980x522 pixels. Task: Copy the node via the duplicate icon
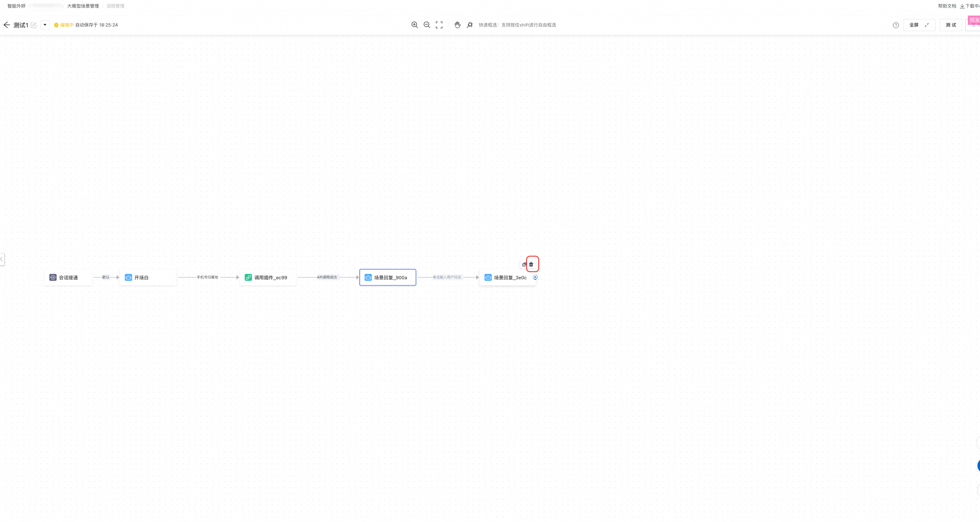click(524, 265)
